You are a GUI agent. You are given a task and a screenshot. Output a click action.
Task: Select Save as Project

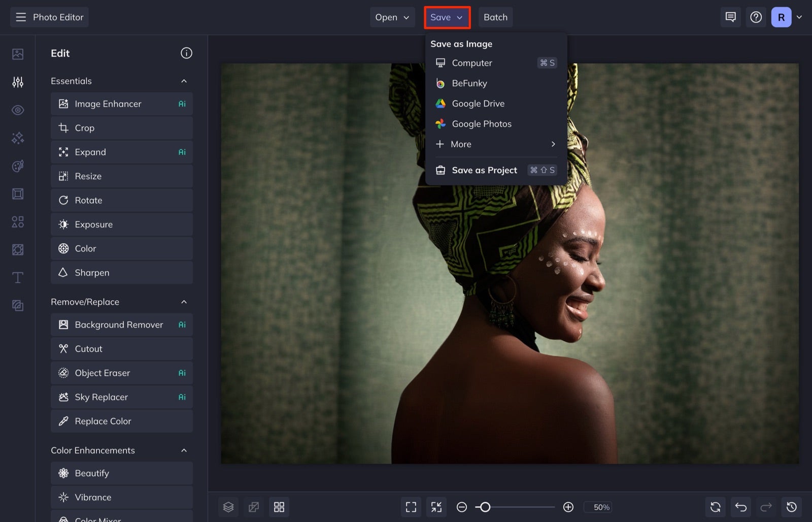[x=484, y=170]
